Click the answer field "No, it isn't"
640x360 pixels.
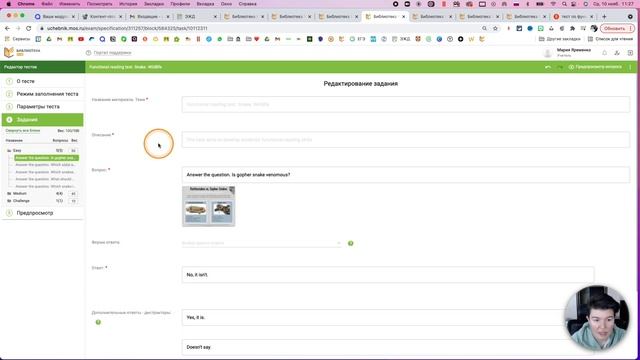click(388, 275)
